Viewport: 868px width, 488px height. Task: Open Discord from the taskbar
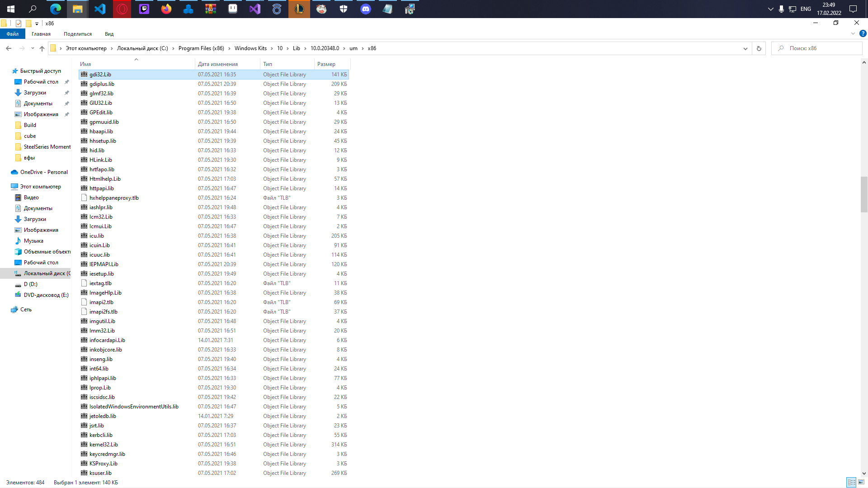click(x=366, y=9)
